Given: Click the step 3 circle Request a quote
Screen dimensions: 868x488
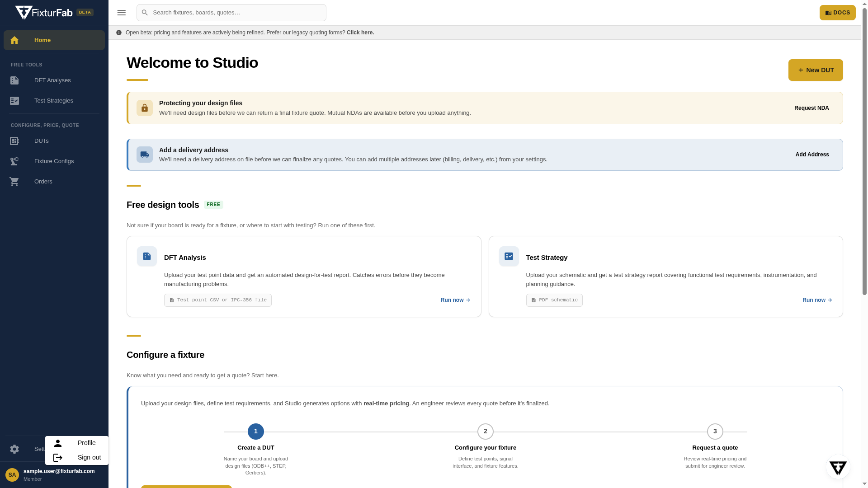Looking at the screenshot, I should click(715, 432).
